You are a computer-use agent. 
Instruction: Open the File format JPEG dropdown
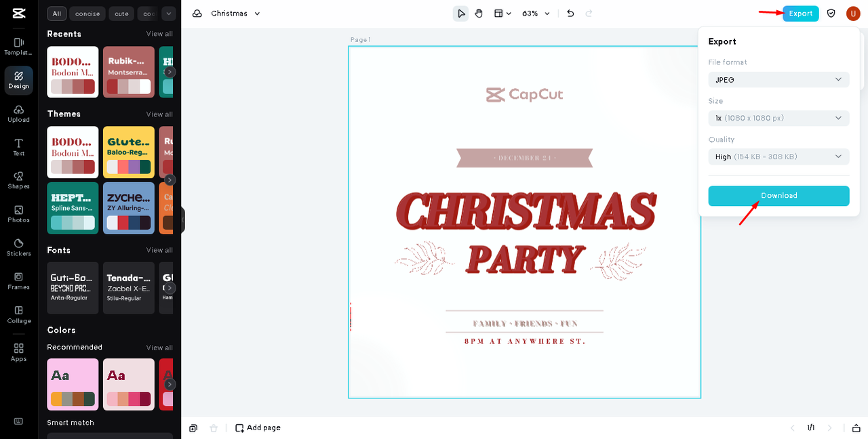[778, 80]
